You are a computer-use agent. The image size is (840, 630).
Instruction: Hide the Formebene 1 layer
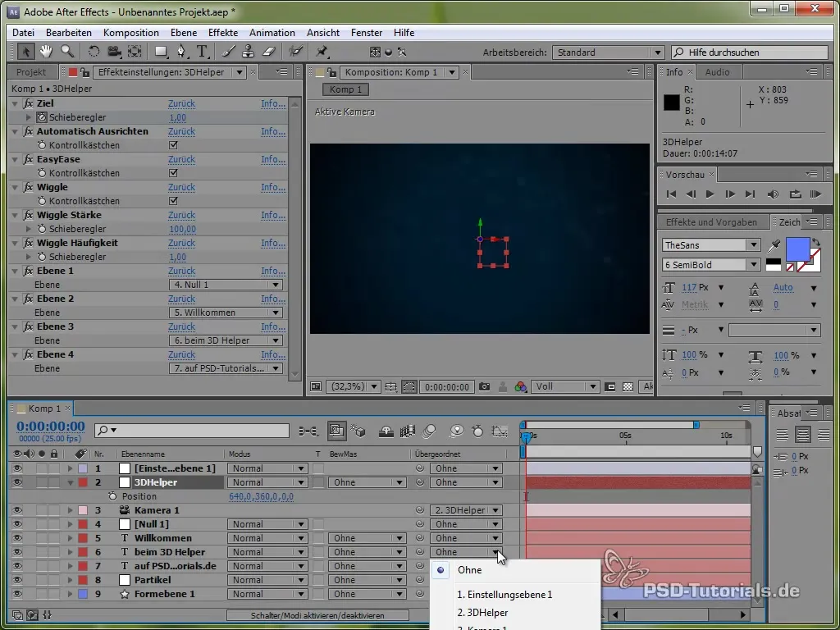pos(17,594)
